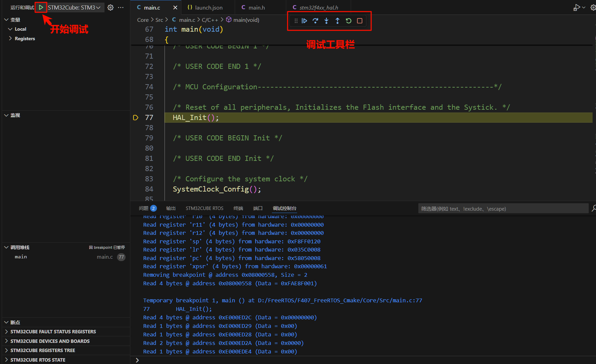The height and width of the screenshot is (364, 596).
Task: Open the STM32CUBE RTOS panel tab
Action: tap(204, 208)
